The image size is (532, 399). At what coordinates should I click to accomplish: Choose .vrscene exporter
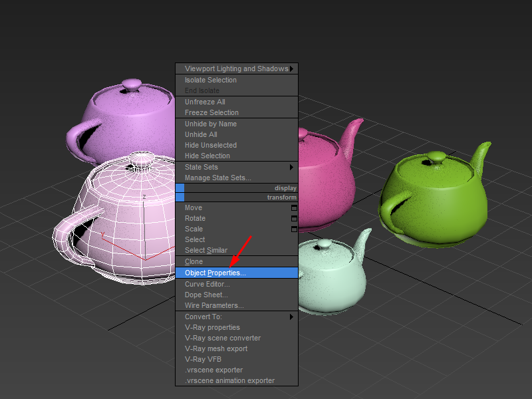(x=237, y=370)
